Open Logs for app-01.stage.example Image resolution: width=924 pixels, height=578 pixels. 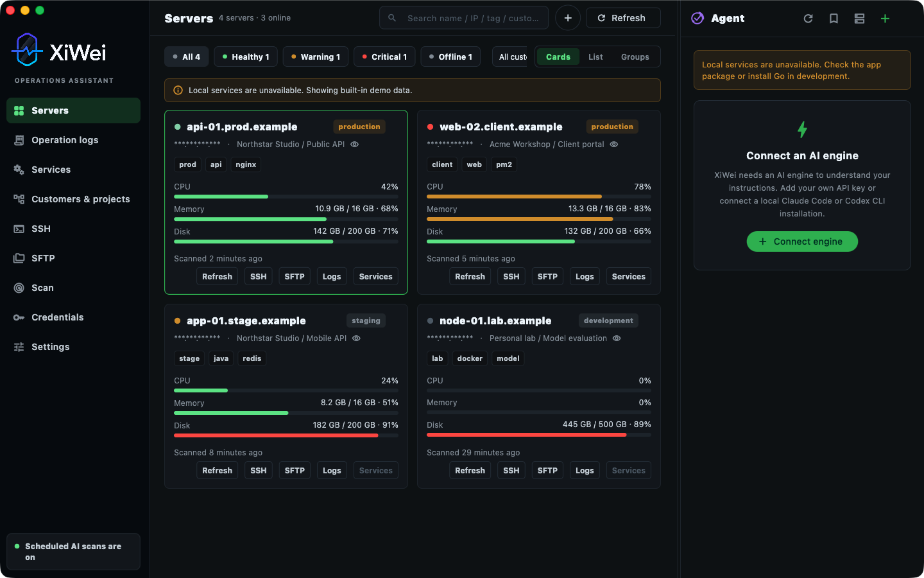click(x=332, y=470)
